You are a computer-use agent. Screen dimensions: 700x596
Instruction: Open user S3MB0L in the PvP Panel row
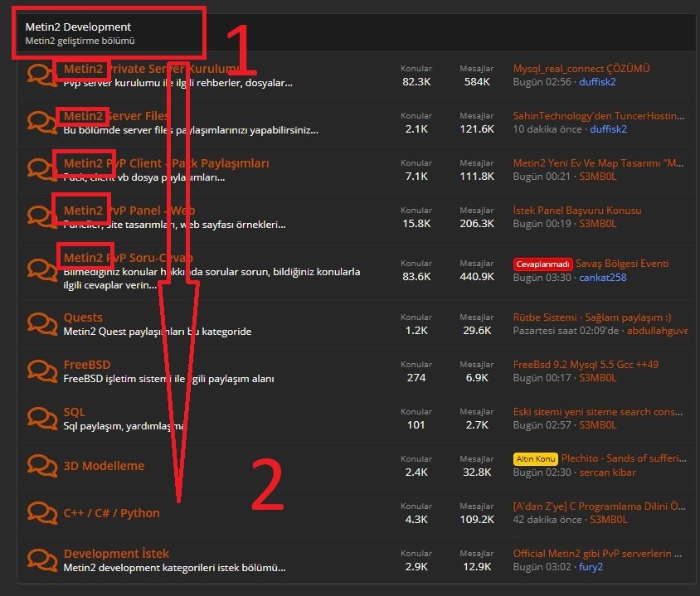(598, 224)
